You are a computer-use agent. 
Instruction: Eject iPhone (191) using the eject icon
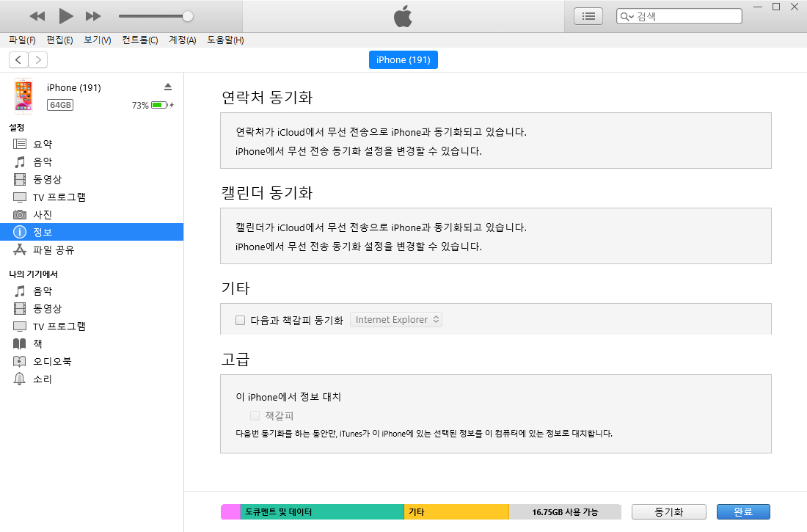click(x=168, y=87)
